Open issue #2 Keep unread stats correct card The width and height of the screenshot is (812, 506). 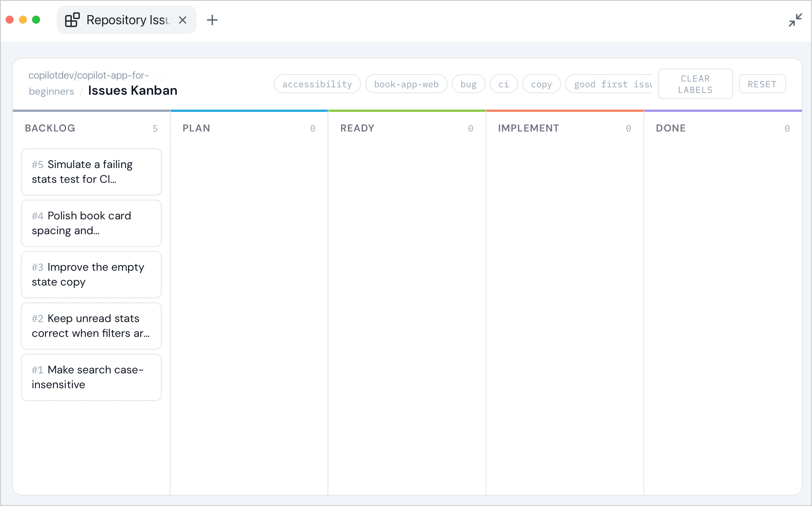click(91, 326)
